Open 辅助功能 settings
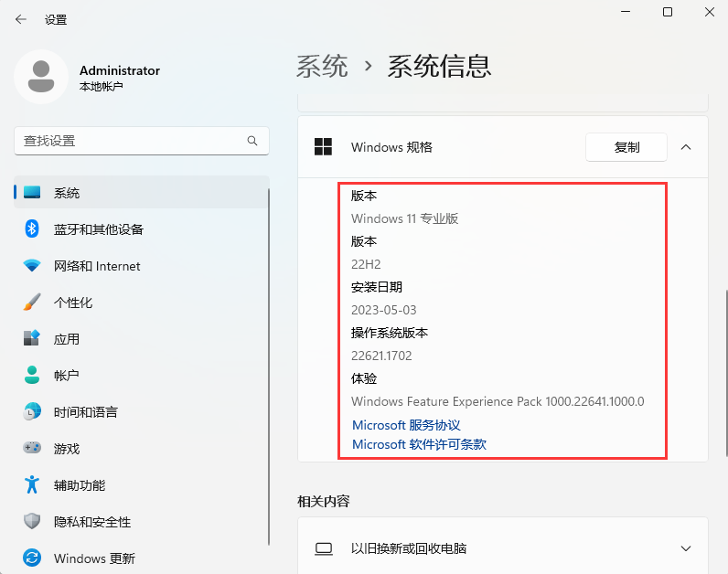This screenshot has width=728, height=574. coord(142,485)
